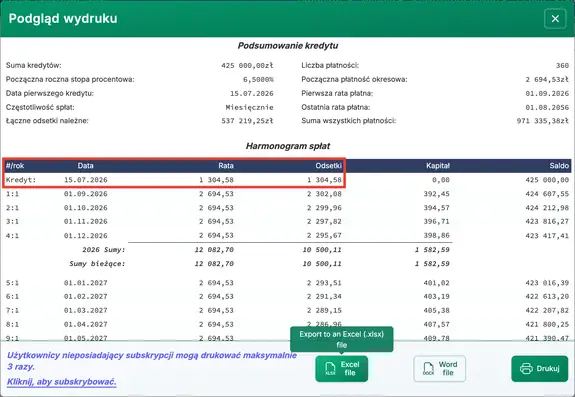Click the Excel file export button
This screenshot has width=575, height=397.
(341, 368)
